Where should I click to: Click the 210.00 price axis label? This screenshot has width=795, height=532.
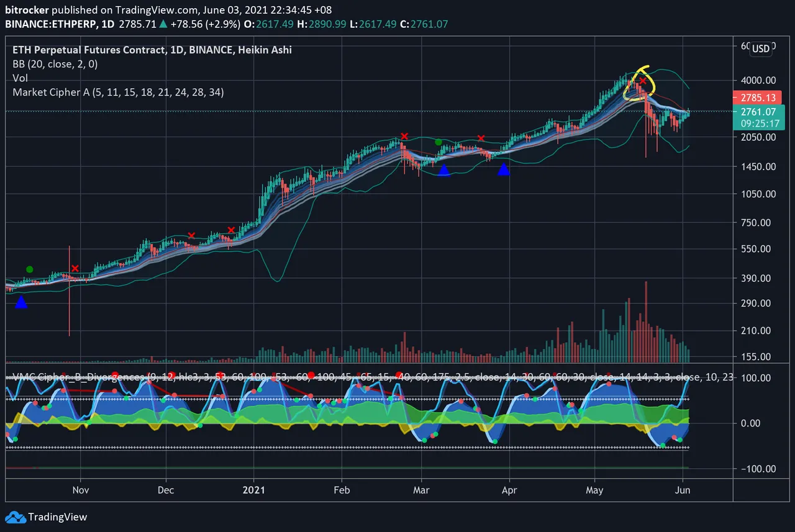(x=757, y=331)
